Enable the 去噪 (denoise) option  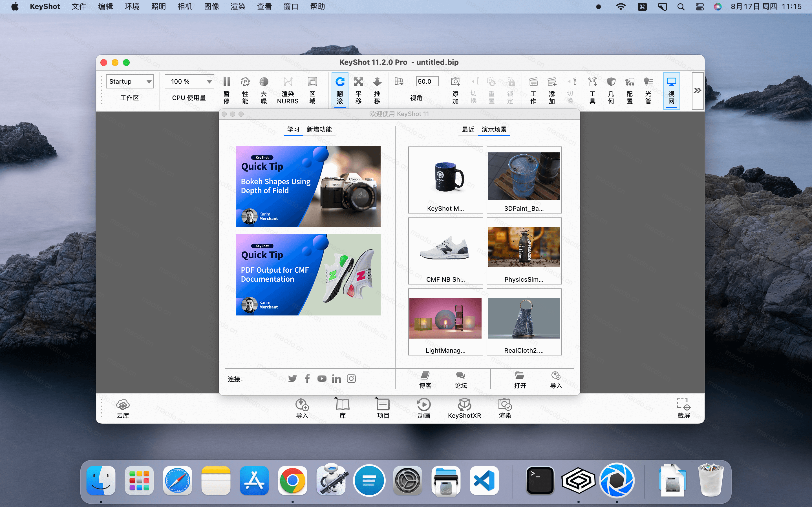click(263, 90)
